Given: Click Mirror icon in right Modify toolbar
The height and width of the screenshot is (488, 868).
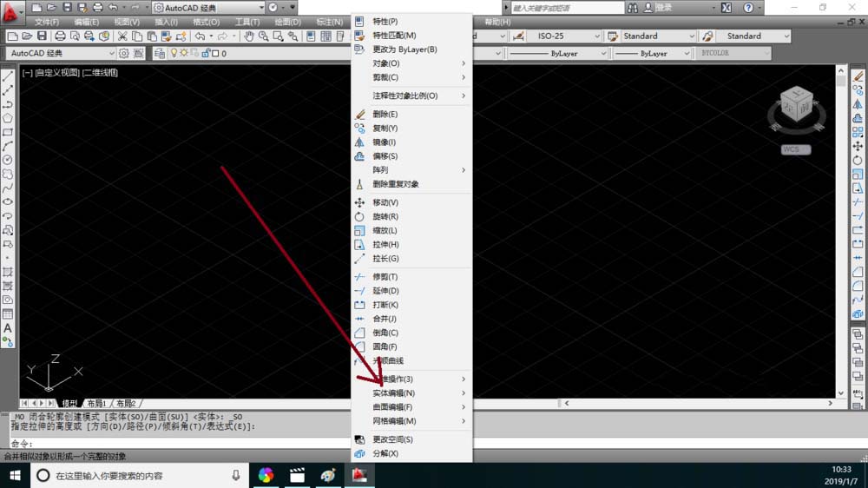Looking at the screenshot, I should click(x=858, y=104).
